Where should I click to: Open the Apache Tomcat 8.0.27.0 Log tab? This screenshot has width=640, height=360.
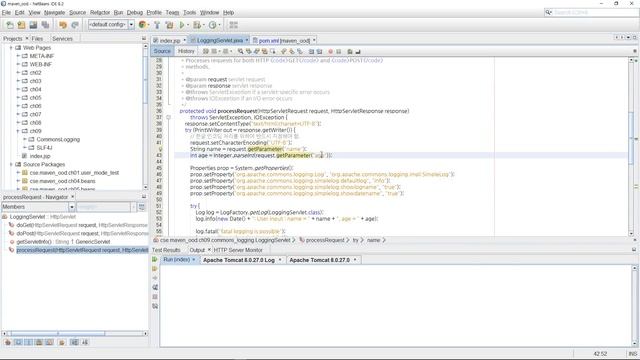[x=239, y=260]
